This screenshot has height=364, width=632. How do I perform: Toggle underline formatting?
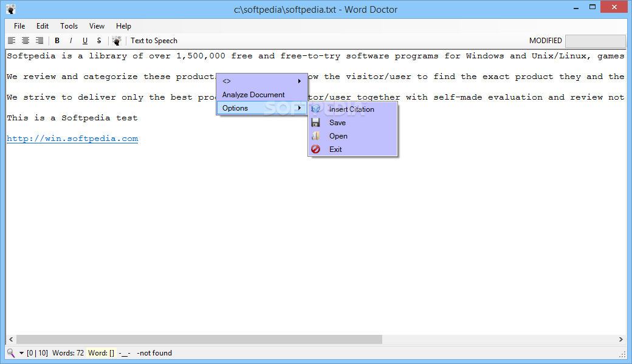(x=84, y=41)
